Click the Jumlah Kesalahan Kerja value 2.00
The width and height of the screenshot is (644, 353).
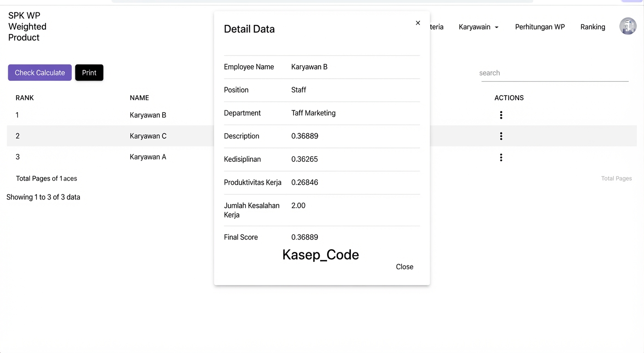pos(298,206)
